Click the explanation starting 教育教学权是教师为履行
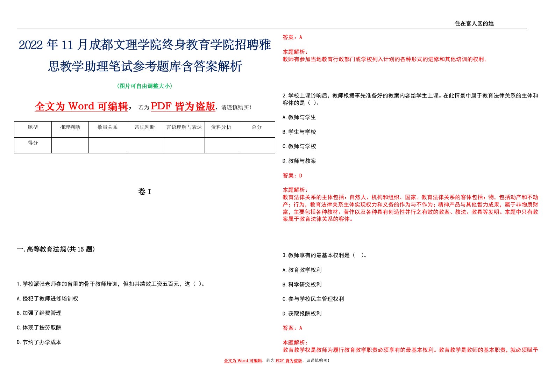The height and width of the screenshot is (392, 555). (x=410, y=350)
